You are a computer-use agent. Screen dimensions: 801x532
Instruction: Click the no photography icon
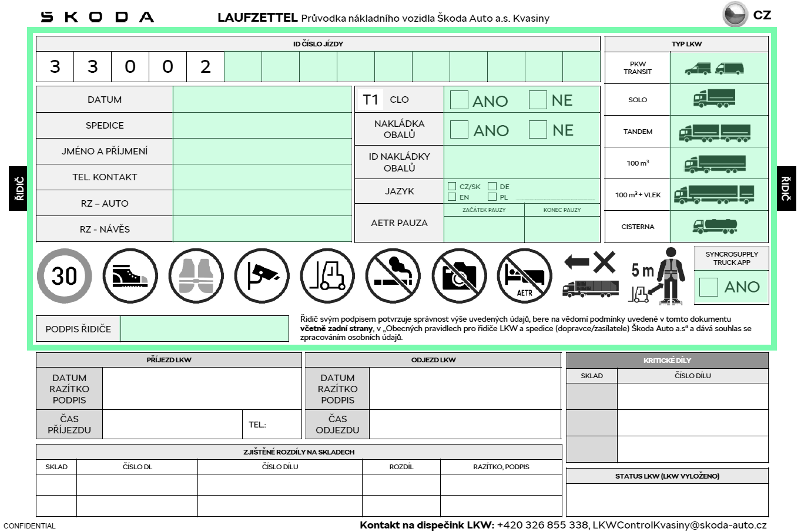(459, 275)
